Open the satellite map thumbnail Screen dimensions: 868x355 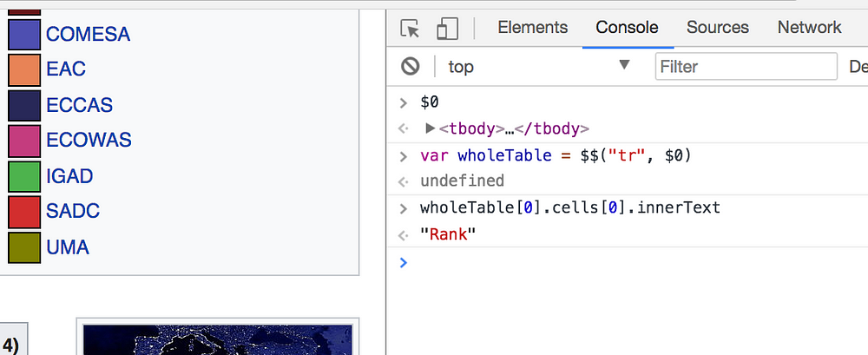click(x=218, y=339)
